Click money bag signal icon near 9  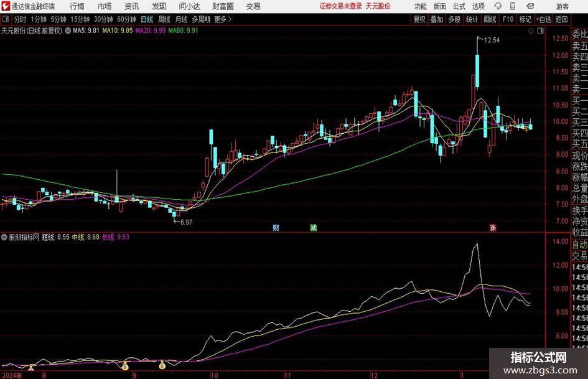coord(125,365)
